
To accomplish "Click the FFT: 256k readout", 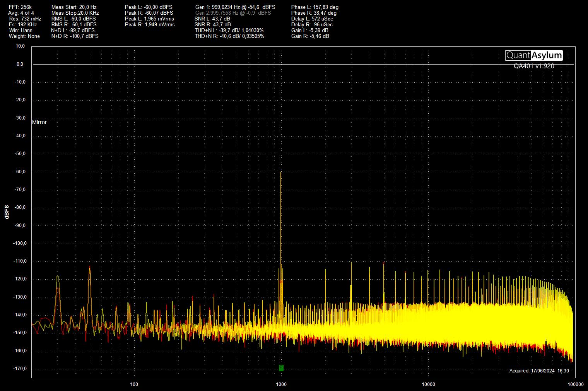I will point(20,7).
